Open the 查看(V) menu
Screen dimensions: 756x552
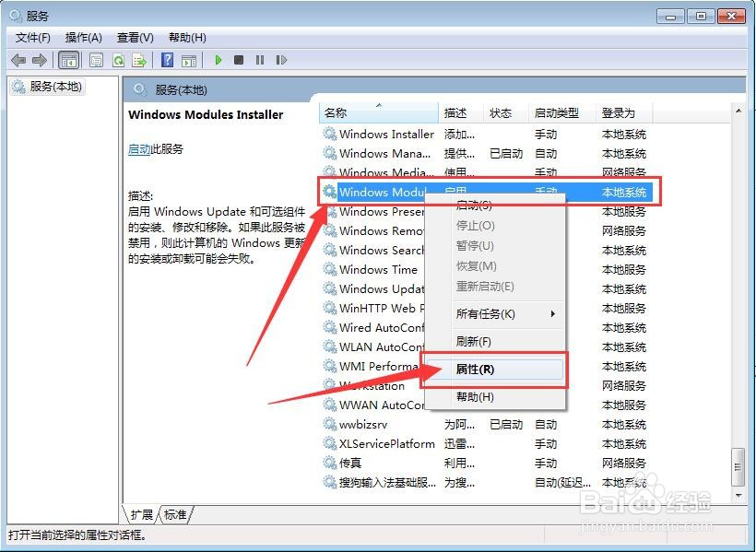[135, 38]
